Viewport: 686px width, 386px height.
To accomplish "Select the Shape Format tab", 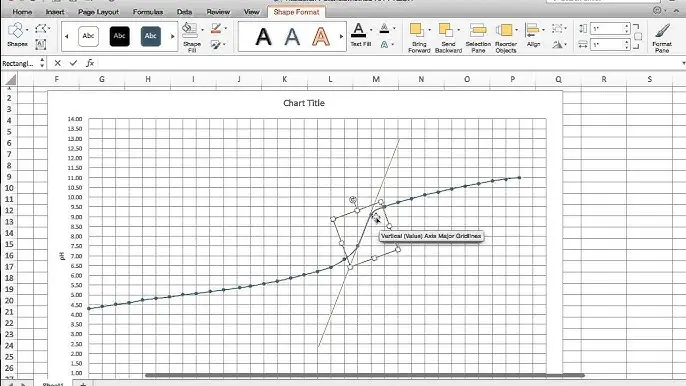I will (x=296, y=12).
